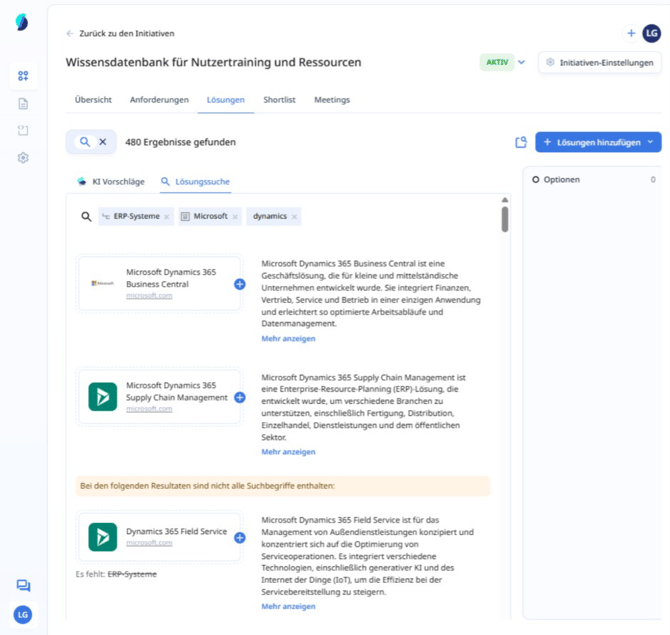Remove the Microsoft filter chip
Screen dimensions: 670x635
tap(235, 217)
